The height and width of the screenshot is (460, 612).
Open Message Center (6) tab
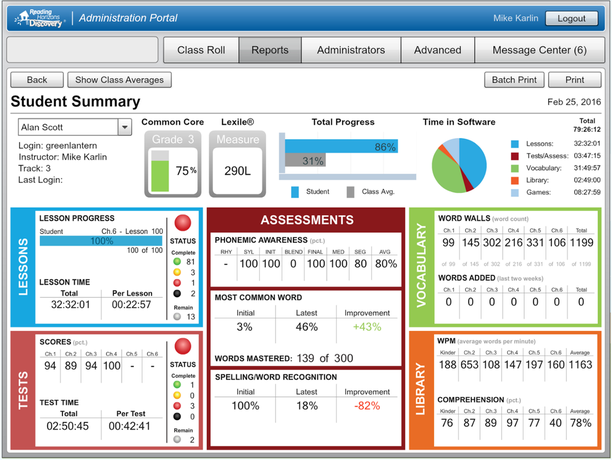pyautogui.click(x=539, y=50)
